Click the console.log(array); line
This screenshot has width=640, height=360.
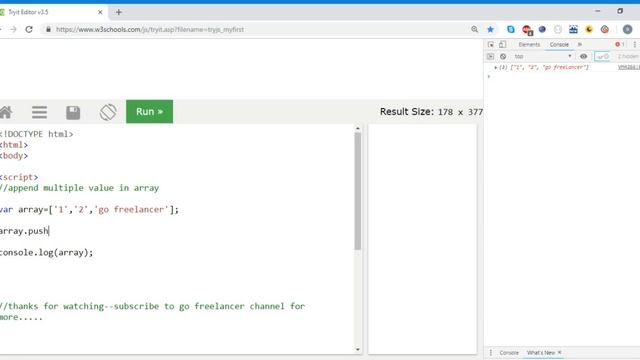click(x=46, y=253)
